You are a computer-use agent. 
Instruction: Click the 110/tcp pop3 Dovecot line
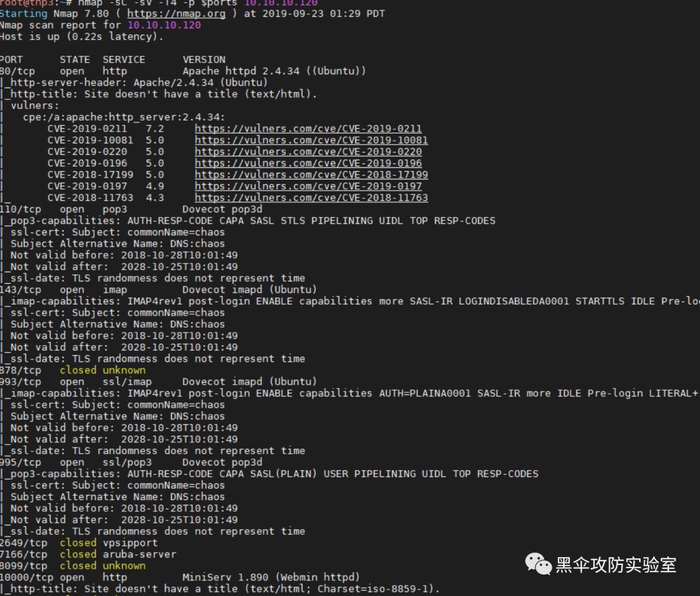pos(131,209)
